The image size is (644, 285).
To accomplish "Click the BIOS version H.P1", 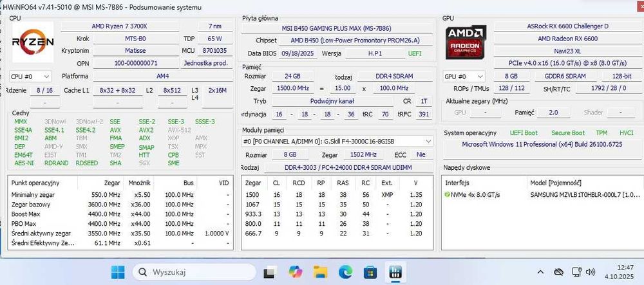I will point(375,53).
